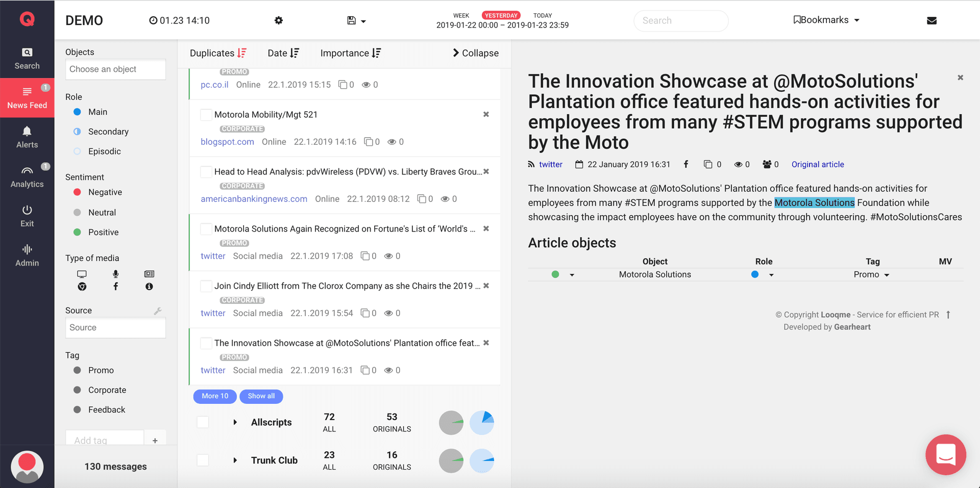This screenshot has width=980, height=488.
Task: Open the chat support bubble
Action: (x=946, y=454)
